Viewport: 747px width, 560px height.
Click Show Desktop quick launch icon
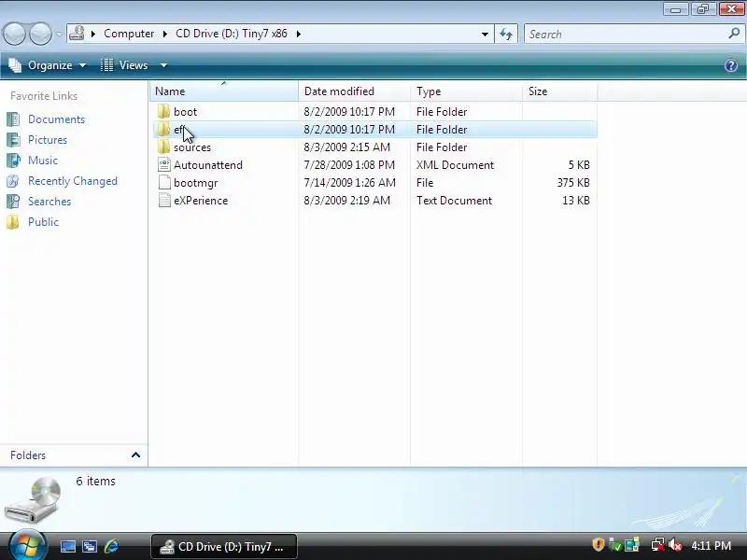click(67, 546)
